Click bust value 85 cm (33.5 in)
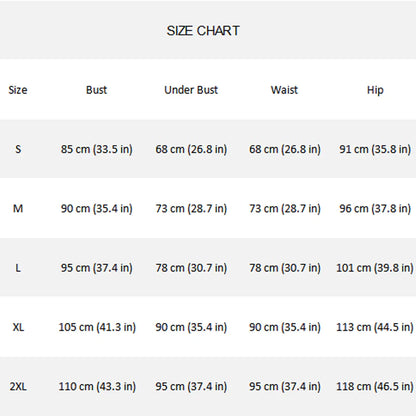416x416 pixels. (97, 149)
